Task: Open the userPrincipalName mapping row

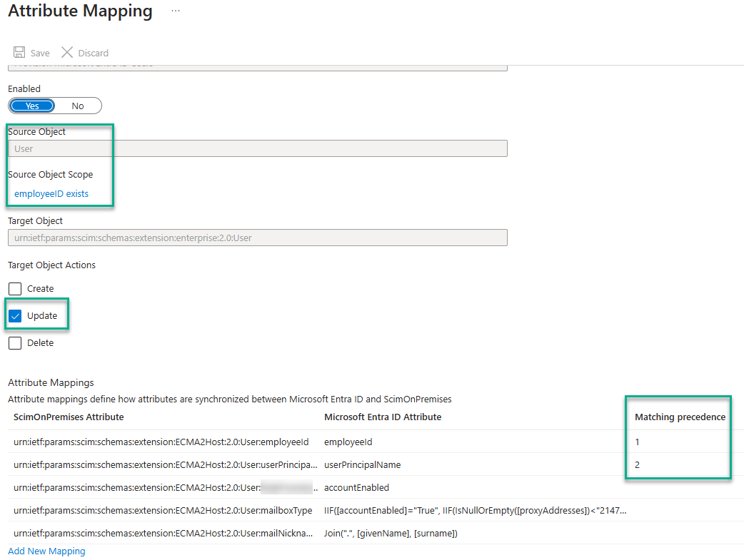Action: (166, 464)
